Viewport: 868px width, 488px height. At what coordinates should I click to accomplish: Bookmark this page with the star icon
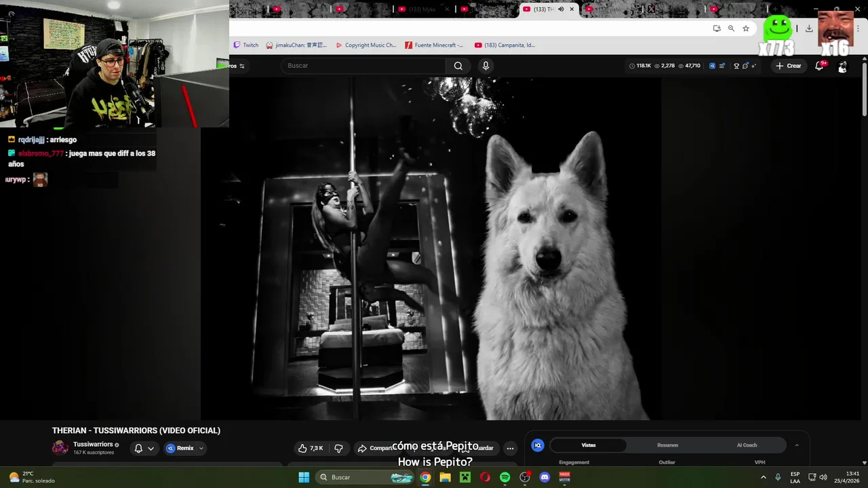coord(746,28)
